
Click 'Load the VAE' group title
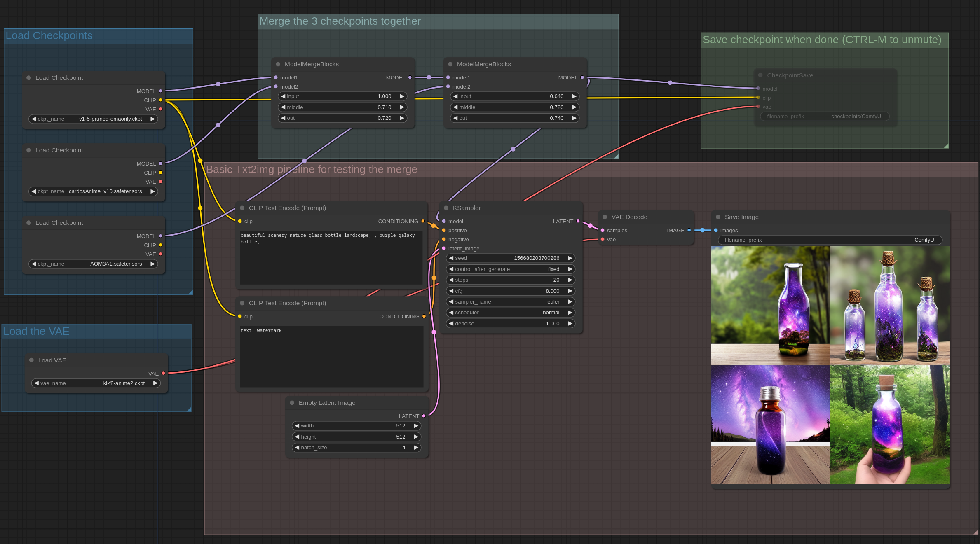coord(36,332)
